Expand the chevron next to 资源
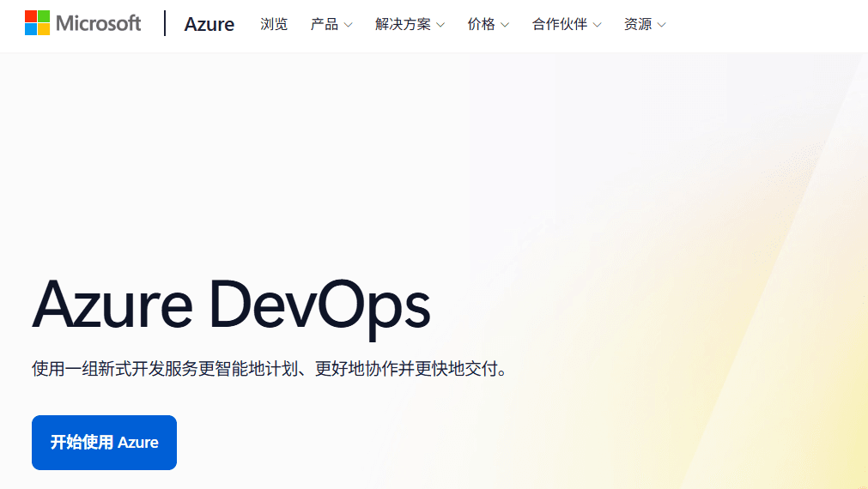 662,25
